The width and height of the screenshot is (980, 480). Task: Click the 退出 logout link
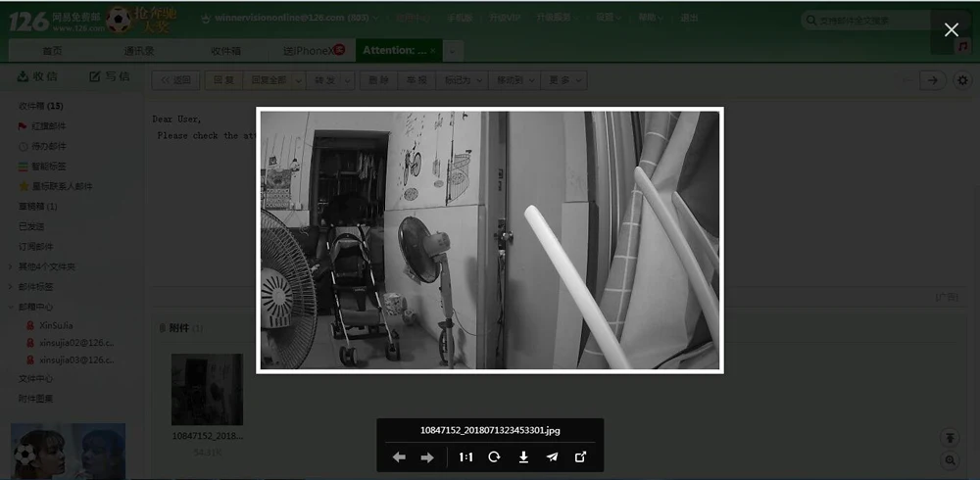coord(689,18)
